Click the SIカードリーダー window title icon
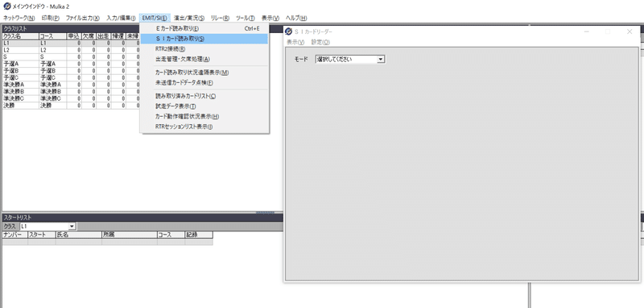This screenshot has height=308, width=644. [x=289, y=31]
